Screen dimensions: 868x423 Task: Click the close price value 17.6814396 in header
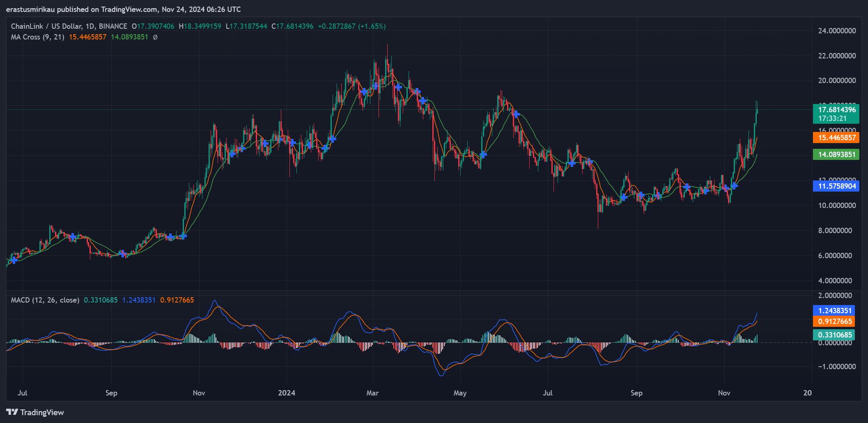coord(295,26)
